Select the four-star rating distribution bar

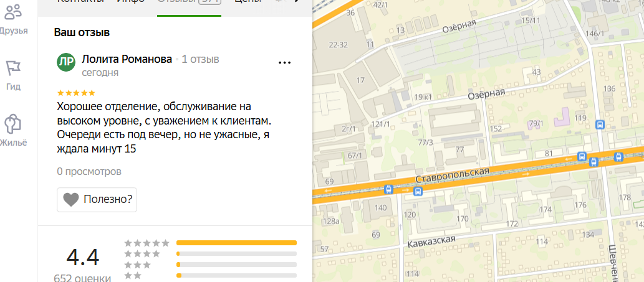click(236, 254)
